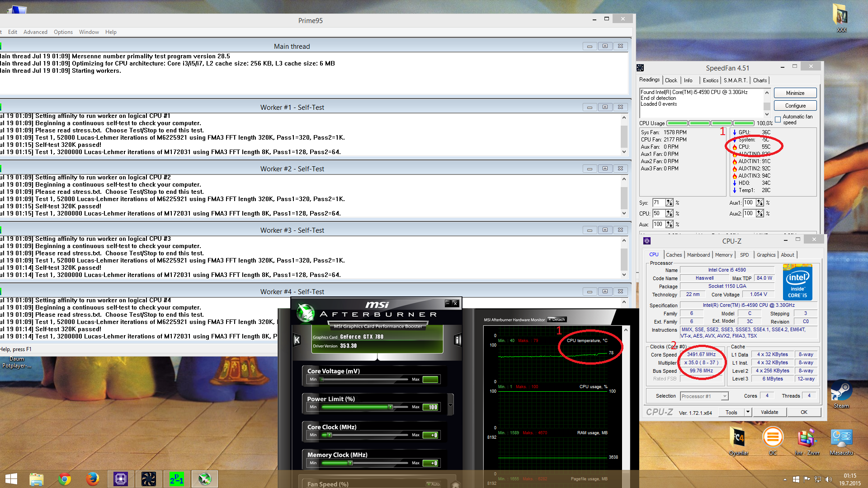Click the CPU-Z OK button

coord(804,412)
